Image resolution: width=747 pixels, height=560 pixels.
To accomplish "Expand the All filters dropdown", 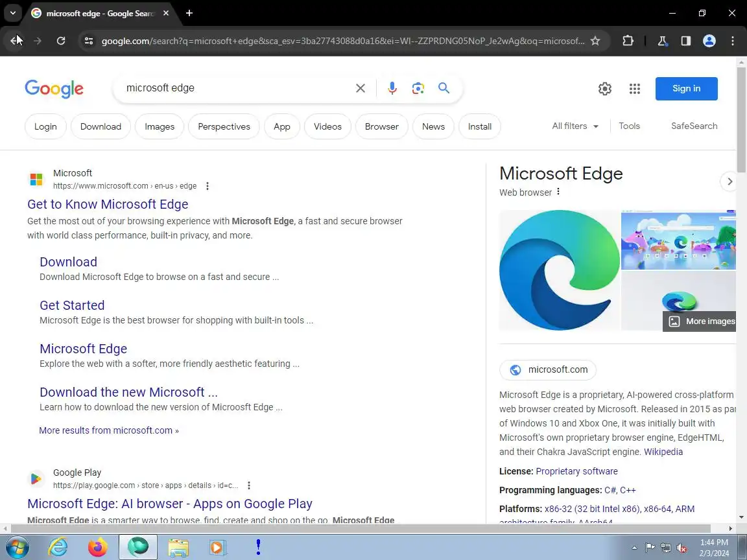I will pos(575,126).
